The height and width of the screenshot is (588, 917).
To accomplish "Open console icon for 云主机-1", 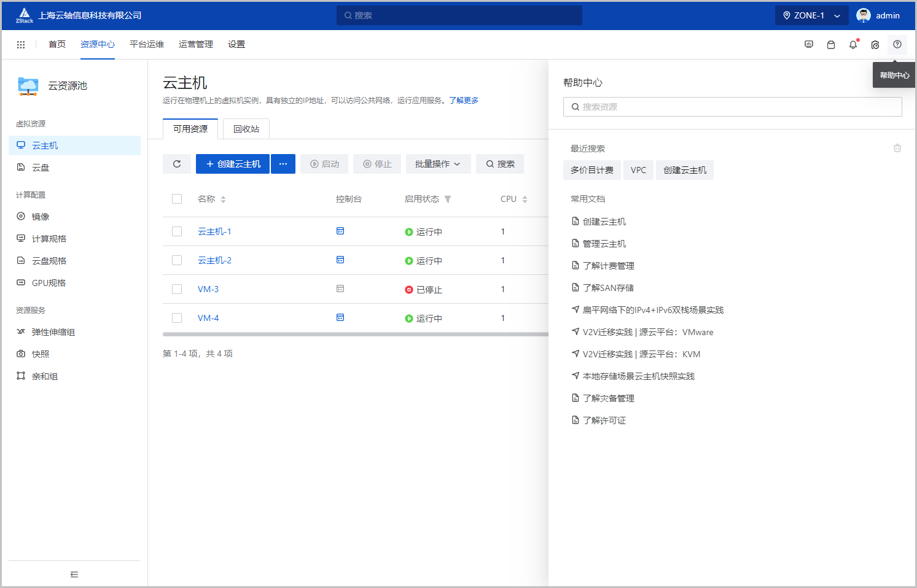I will [x=340, y=231].
